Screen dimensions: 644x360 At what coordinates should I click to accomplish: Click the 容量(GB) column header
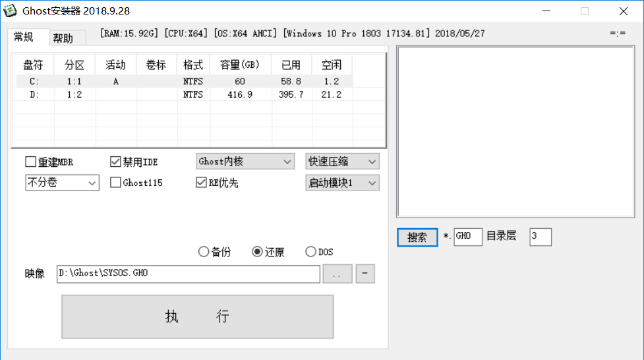(x=241, y=65)
